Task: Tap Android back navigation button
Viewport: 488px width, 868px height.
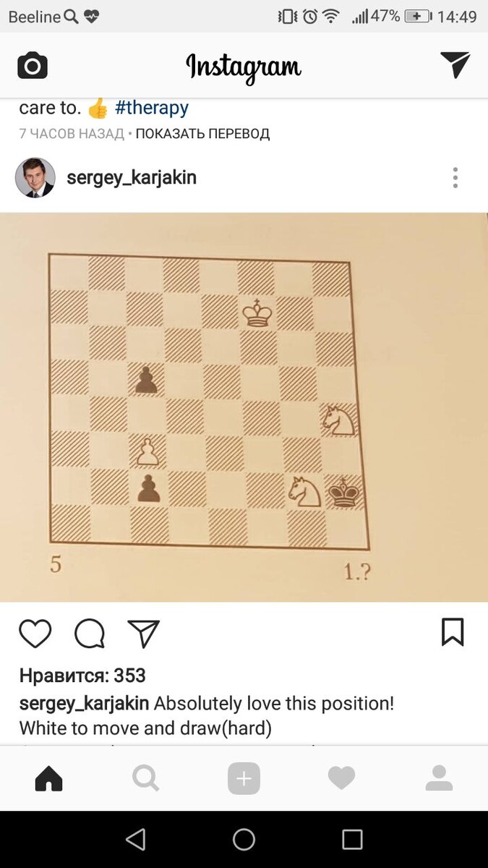Action: click(x=135, y=839)
